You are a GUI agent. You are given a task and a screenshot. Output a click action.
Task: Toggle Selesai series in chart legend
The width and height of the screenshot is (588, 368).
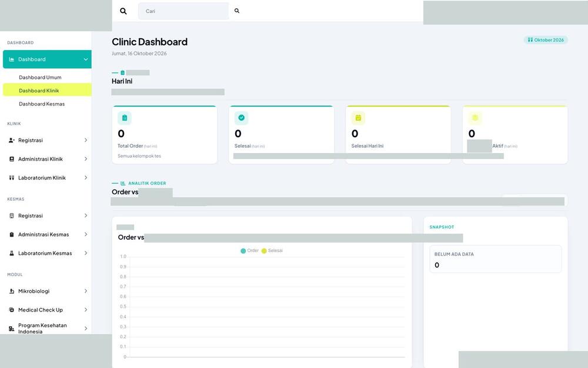pos(272,250)
